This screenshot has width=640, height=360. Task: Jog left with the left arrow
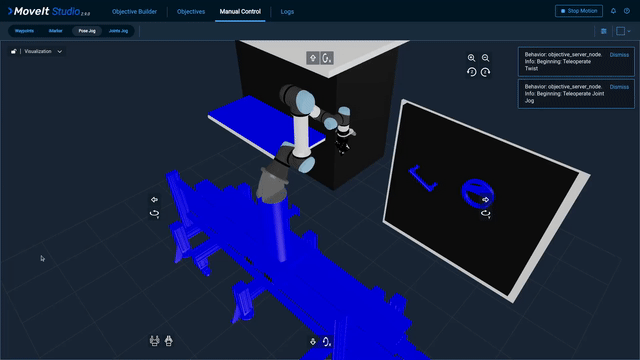154,200
